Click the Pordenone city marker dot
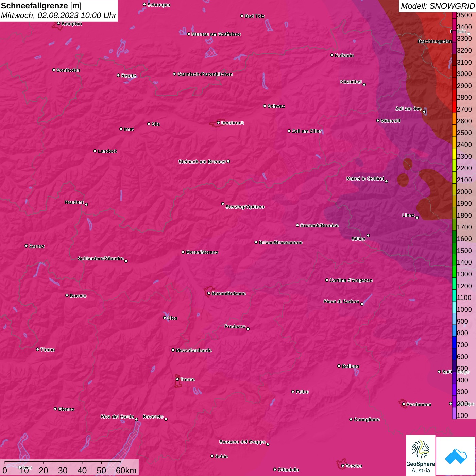 [404, 404]
